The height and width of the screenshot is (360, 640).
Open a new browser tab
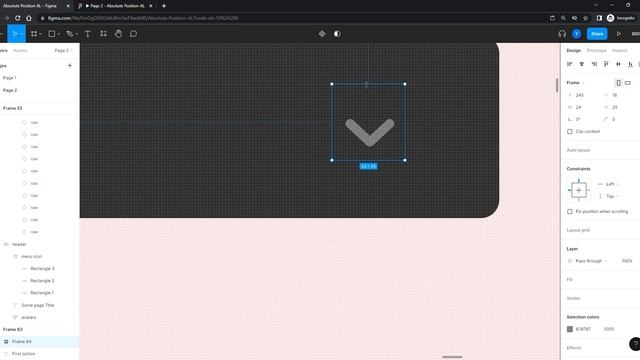click(x=164, y=6)
